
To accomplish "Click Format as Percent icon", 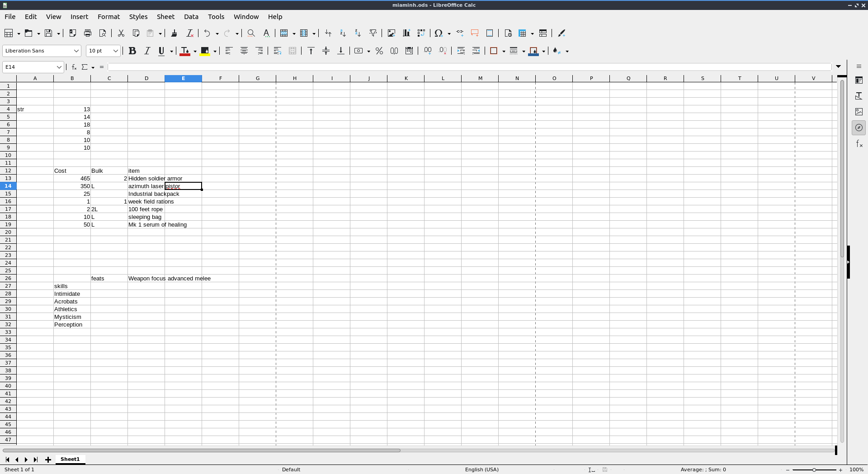I will [379, 51].
